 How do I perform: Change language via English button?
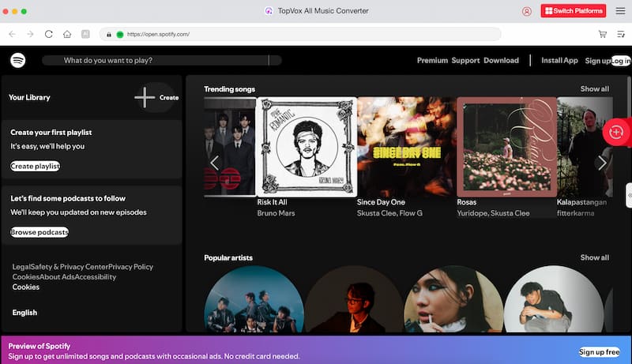pos(24,313)
